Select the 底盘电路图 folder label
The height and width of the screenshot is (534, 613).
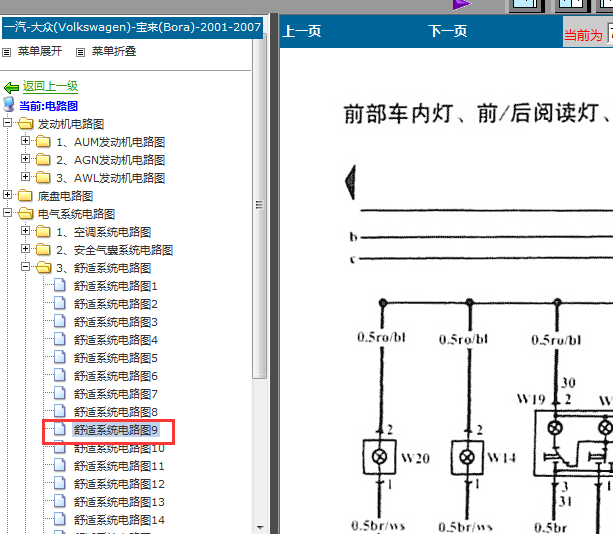coord(65,196)
